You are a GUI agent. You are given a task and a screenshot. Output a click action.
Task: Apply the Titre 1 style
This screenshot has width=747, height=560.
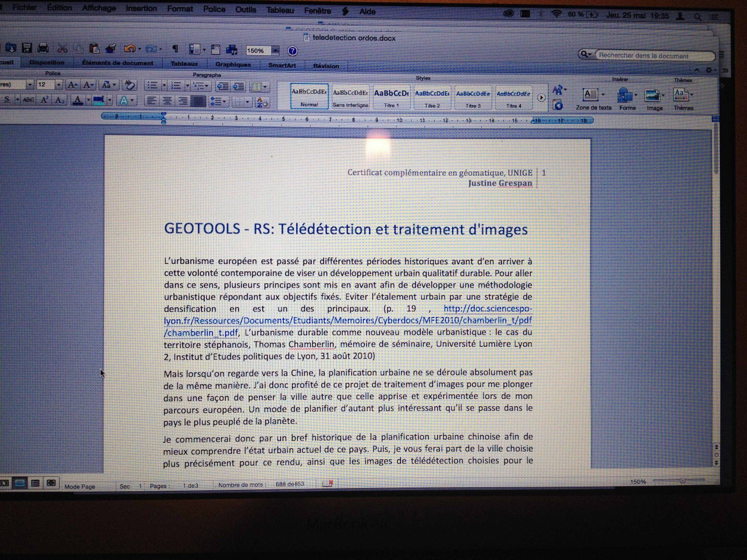click(391, 97)
